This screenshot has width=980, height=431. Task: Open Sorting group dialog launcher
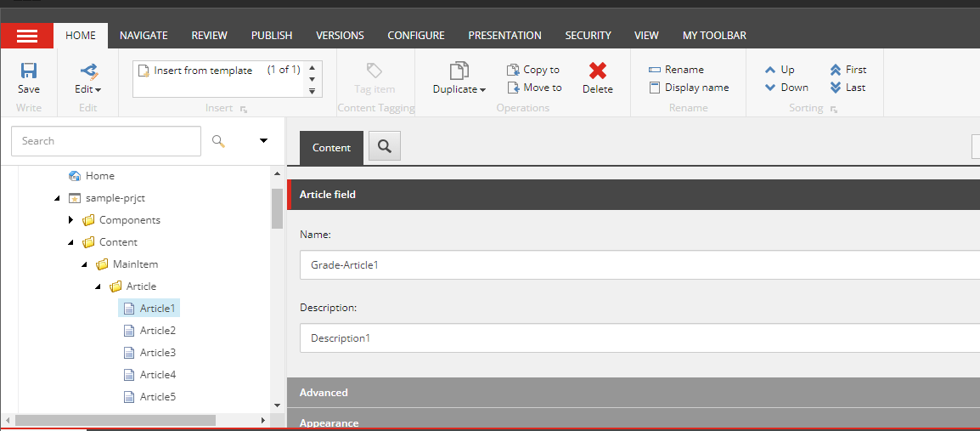coord(834,109)
